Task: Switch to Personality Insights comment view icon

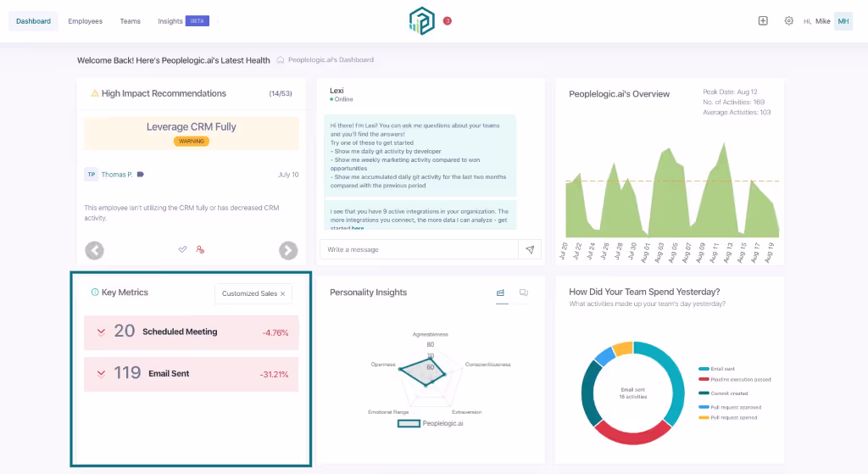Action: point(524,293)
